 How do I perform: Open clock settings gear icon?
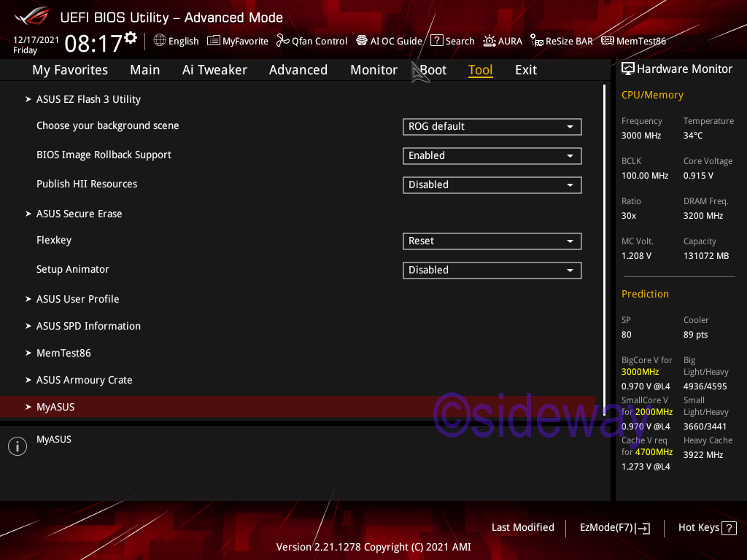131,38
